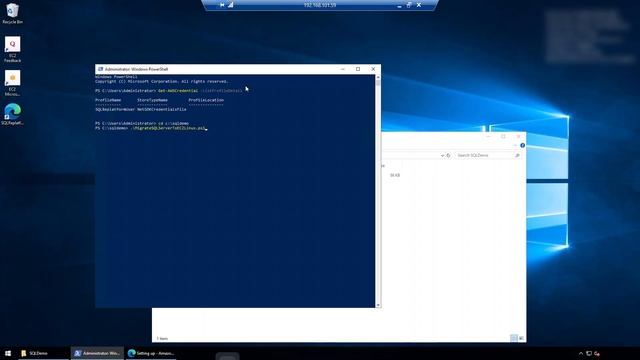Maximize the Administrator PowerShell window
Image resolution: width=640 pixels, height=360 pixels.
click(x=358, y=69)
